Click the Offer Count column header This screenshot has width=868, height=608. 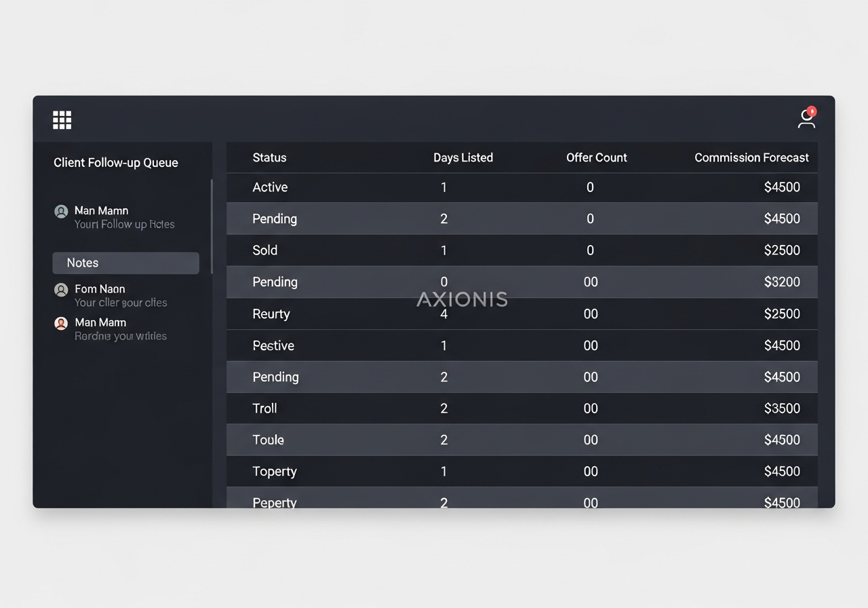(597, 157)
